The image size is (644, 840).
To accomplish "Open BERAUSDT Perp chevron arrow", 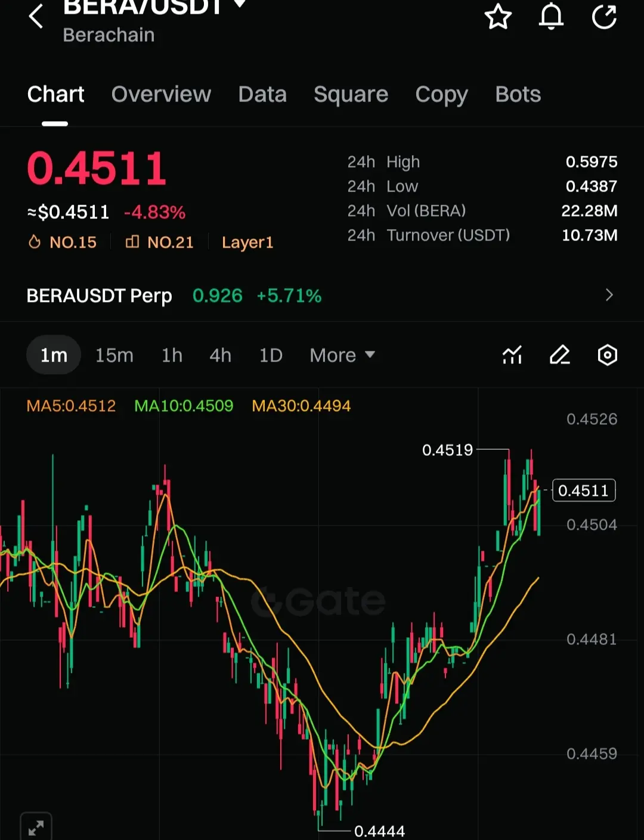I will 609,295.
